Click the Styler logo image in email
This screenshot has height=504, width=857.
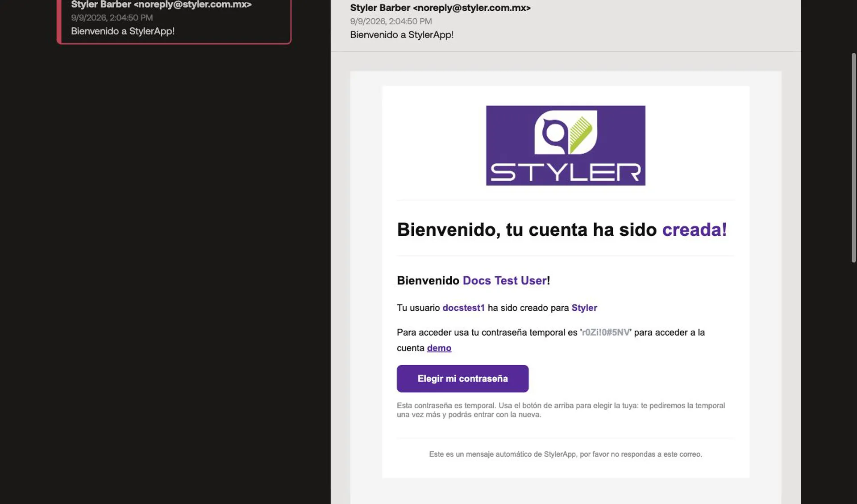[x=566, y=146]
